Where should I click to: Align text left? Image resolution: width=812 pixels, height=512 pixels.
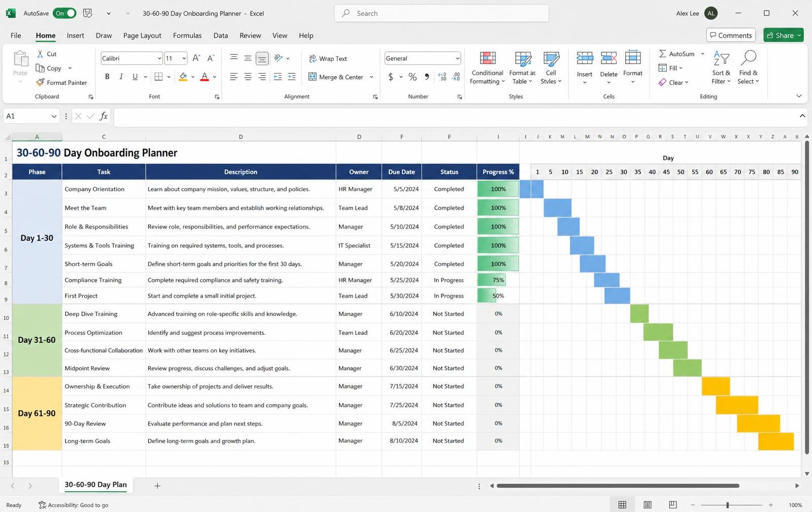tap(234, 77)
